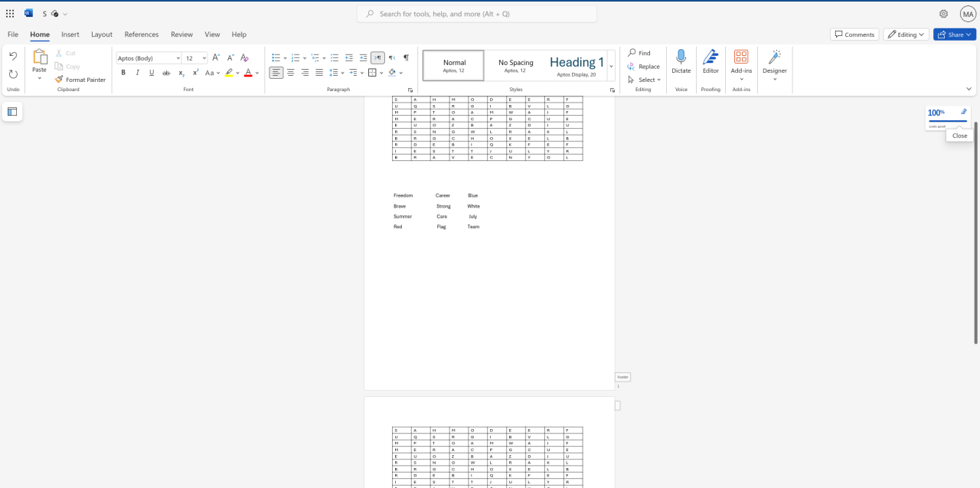This screenshot has width=980, height=488.
Task: Increase paragraph indent
Action: (x=363, y=57)
